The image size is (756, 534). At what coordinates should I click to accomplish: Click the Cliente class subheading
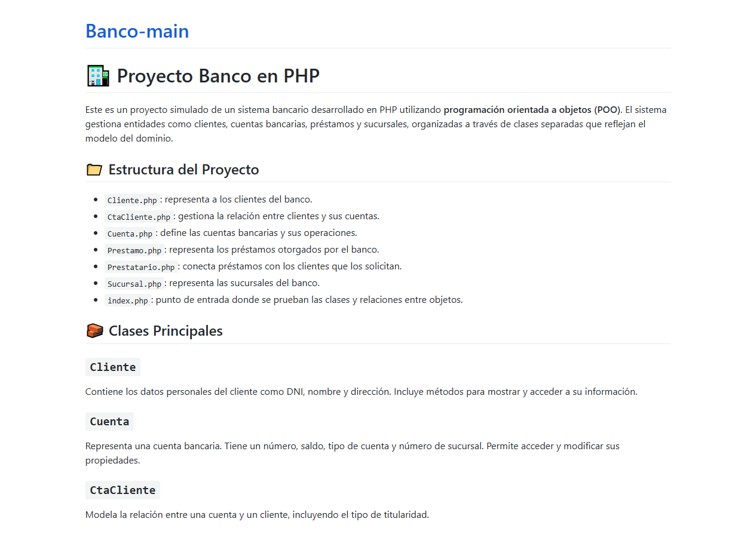point(113,367)
